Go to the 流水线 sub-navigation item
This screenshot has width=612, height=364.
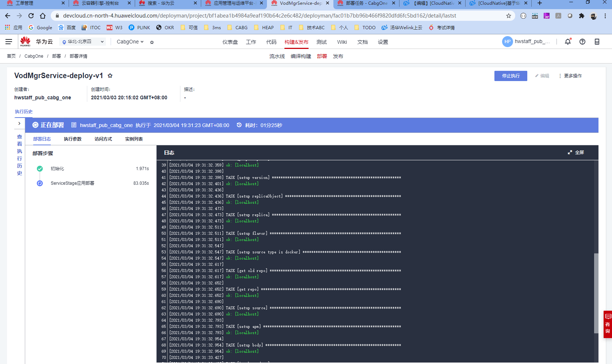pyautogui.click(x=277, y=56)
